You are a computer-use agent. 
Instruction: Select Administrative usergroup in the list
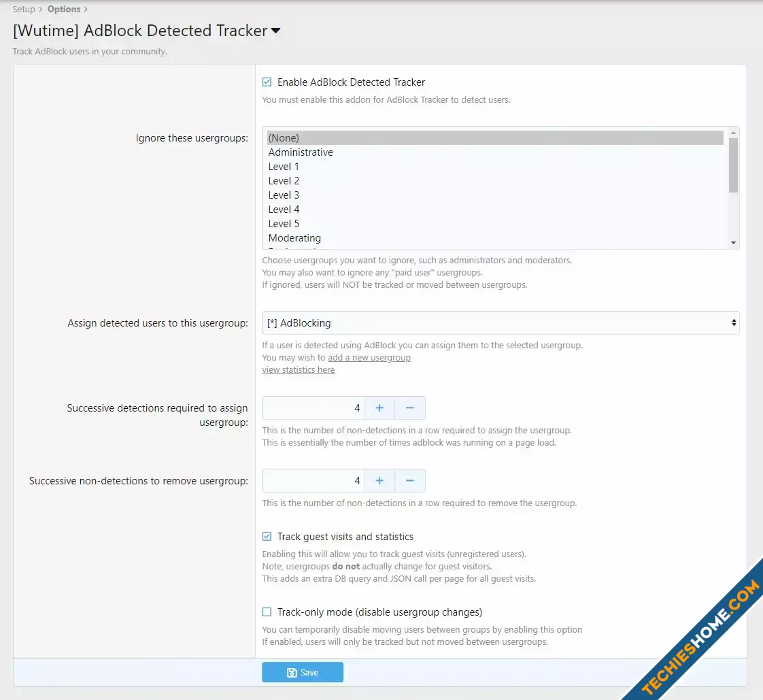pyautogui.click(x=495, y=152)
